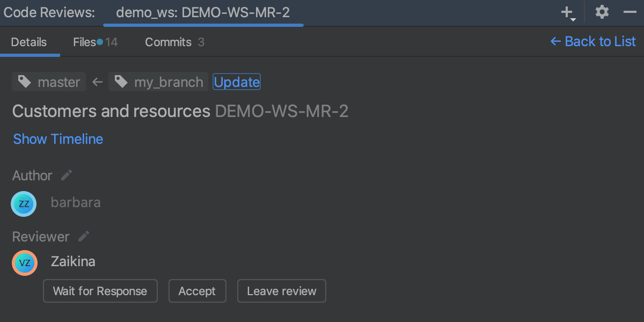Click barbara's ZZ avatar
This screenshot has height=322, width=644.
point(24,204)
